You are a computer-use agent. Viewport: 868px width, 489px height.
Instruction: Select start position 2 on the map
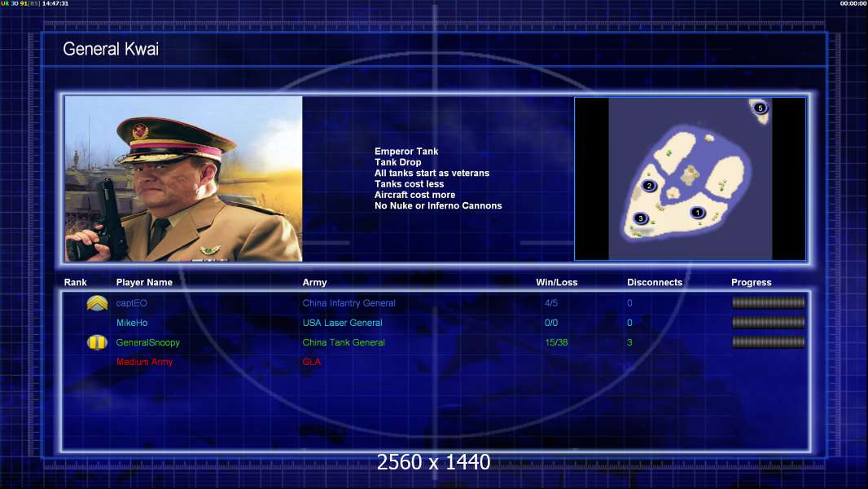click(649, 186)
